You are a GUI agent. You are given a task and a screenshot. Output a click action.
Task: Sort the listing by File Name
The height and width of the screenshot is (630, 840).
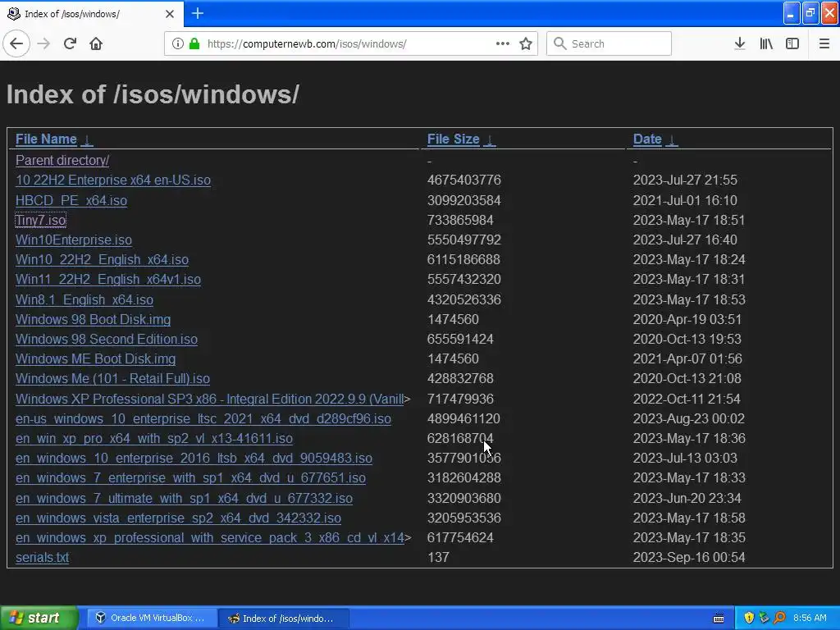click(x=46, y=139)
